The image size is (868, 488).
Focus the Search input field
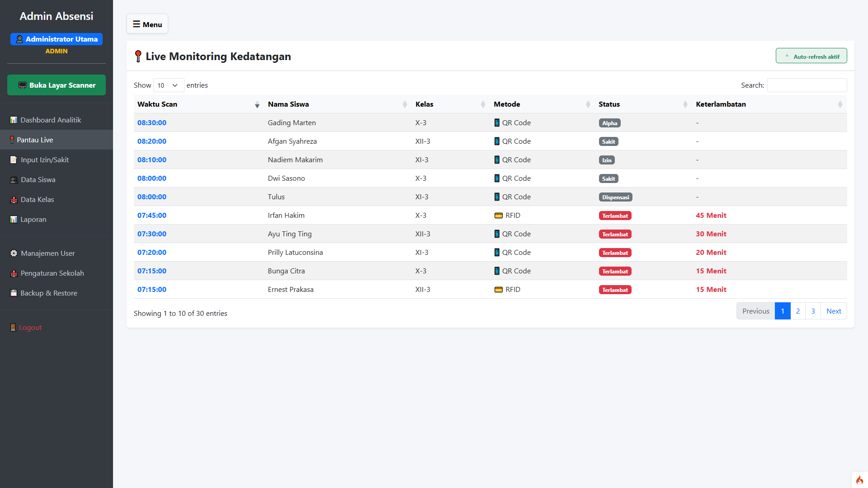[807, 85]
